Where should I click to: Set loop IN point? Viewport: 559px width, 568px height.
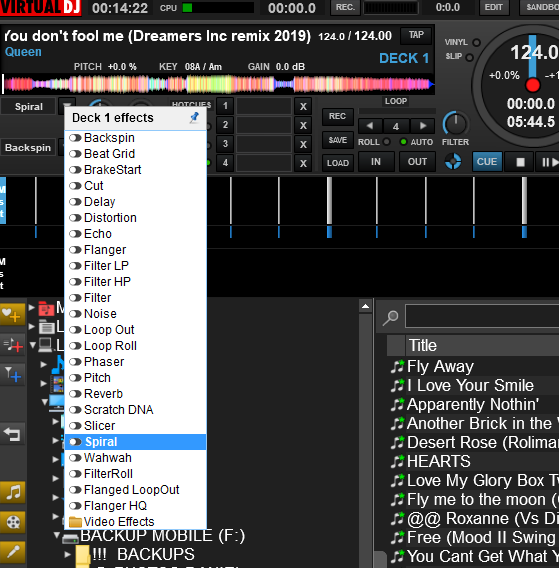(x=376, y=162)
